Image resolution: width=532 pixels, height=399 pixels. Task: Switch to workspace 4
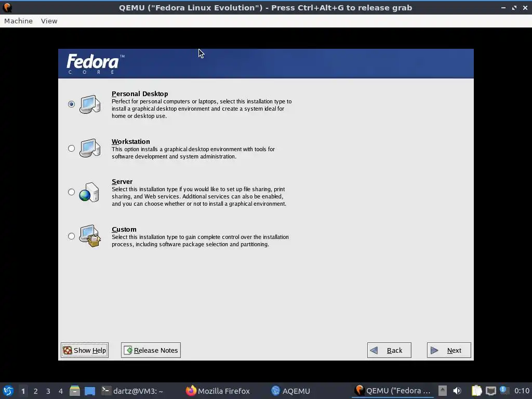coord(61,391)
